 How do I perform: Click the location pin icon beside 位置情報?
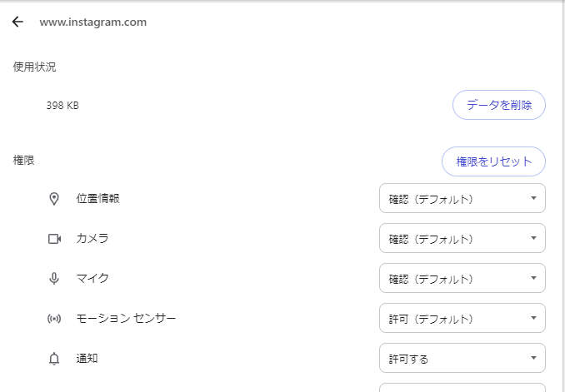[x=54, y=199]
